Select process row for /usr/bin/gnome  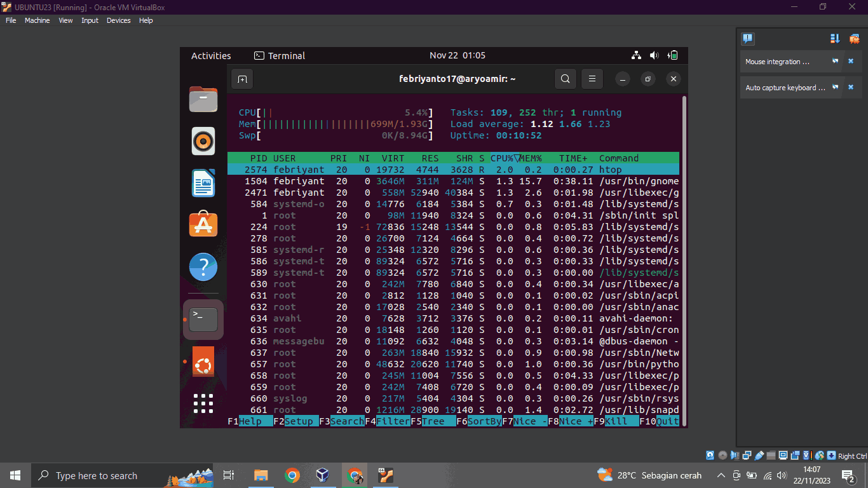(453, 181)
